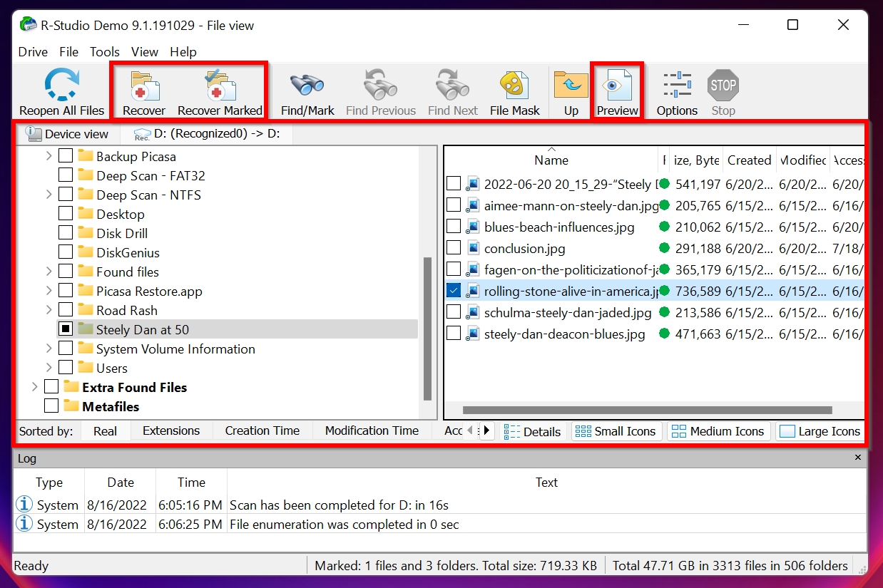The image size is (883, 588).
Task: Open the Drive menu
Action: pos(33,52)
